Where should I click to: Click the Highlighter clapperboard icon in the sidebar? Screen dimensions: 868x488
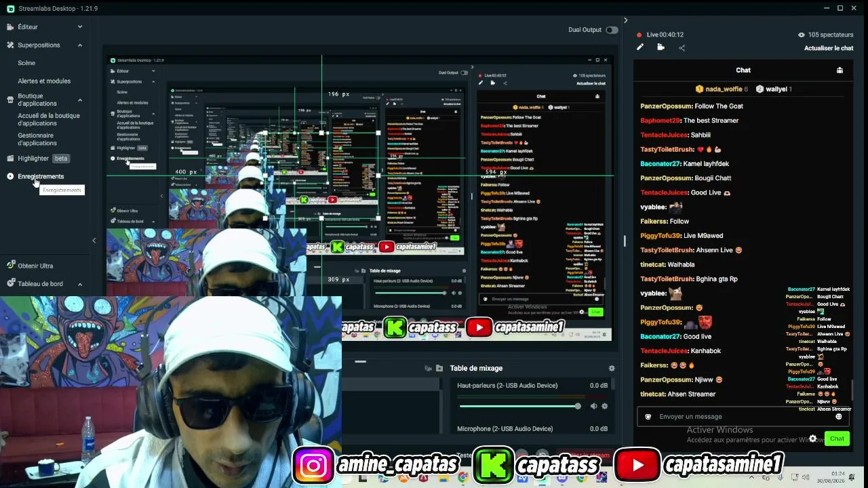pyautogui.click(x=10, y=159)
